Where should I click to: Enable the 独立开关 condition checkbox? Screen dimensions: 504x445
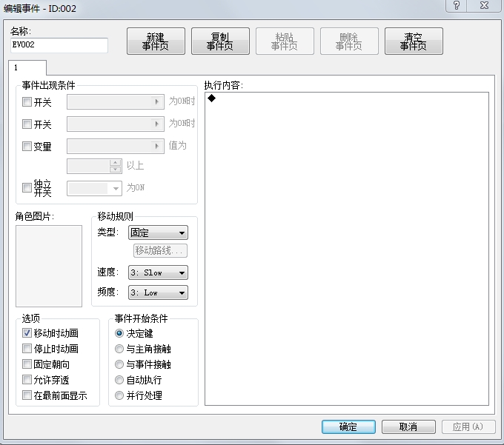click(x=27, y=187)
